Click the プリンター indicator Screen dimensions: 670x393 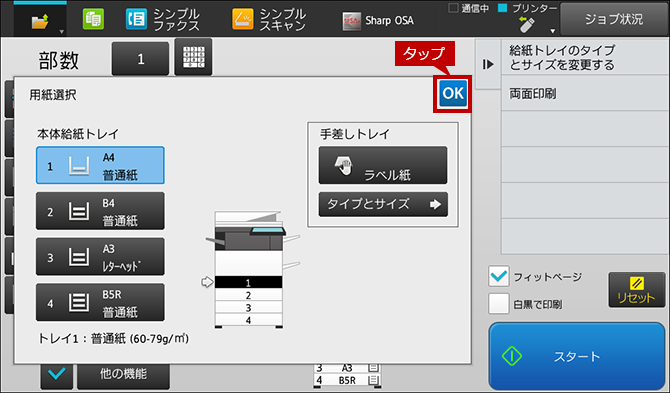click(528, 8)
